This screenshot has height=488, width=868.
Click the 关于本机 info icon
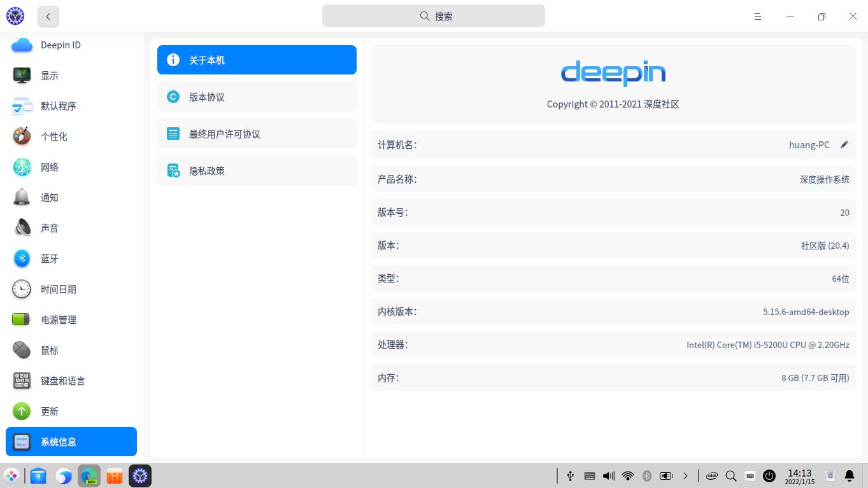click(x=173, y=60)
